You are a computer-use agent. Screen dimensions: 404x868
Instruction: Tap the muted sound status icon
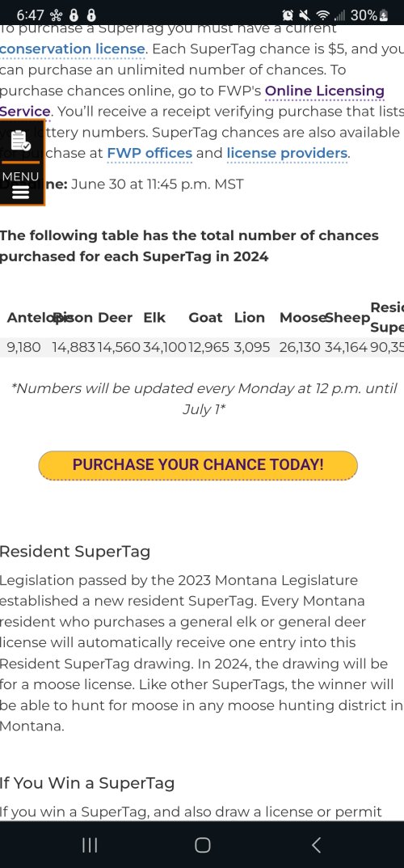coord(304,15)
